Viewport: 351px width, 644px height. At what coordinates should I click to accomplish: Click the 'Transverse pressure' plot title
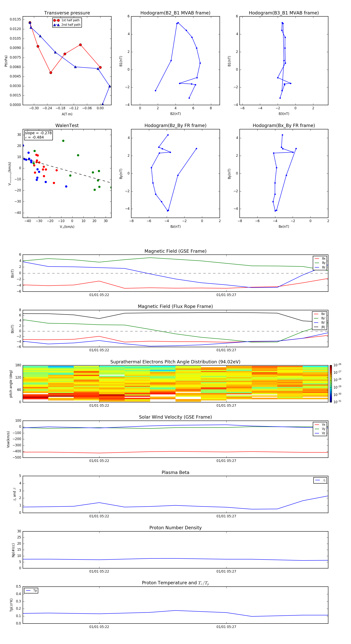point(67,13)
